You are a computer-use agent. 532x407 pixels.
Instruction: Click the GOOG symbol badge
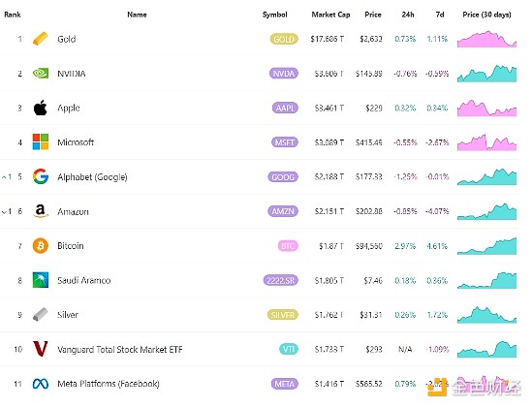[283, 176]
